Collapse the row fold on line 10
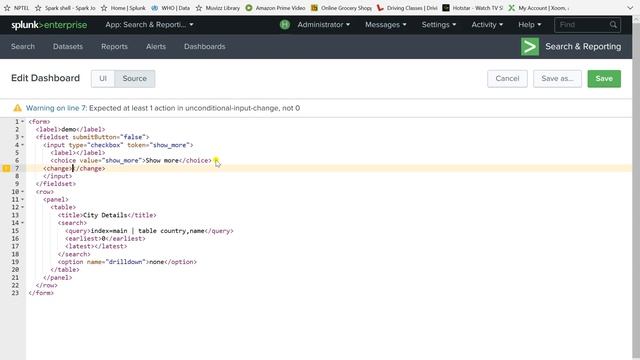 pyautogui.click(x=22, y=191)
